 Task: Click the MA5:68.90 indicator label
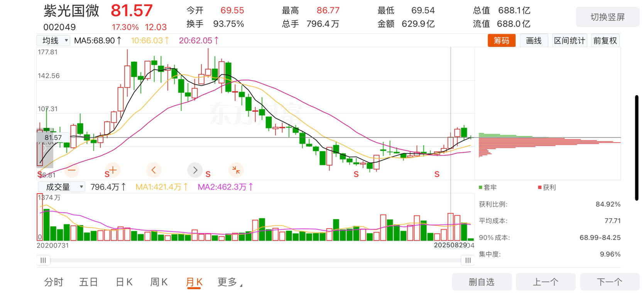tap(98, 40)
